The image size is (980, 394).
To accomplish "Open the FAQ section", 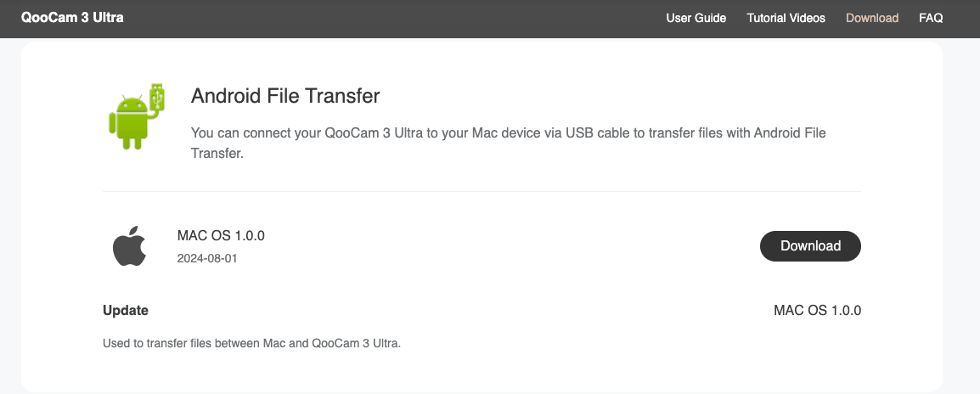I will [931, 18].
